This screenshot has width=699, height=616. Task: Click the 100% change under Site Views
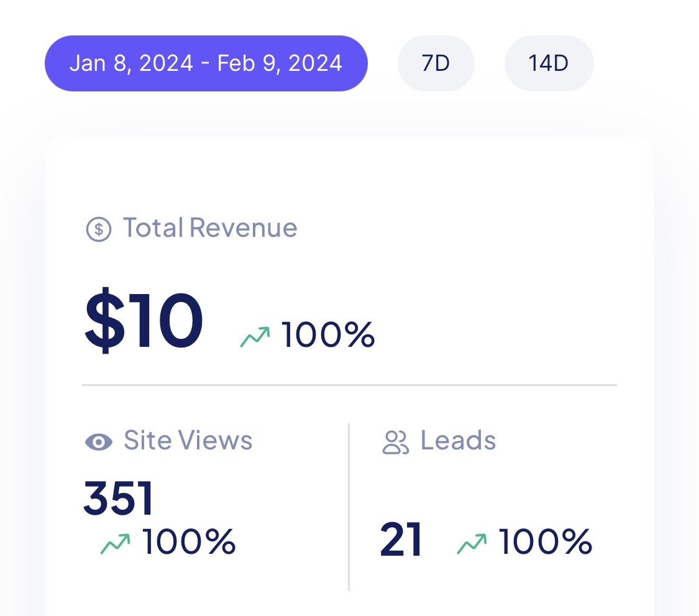click(188, 541)
